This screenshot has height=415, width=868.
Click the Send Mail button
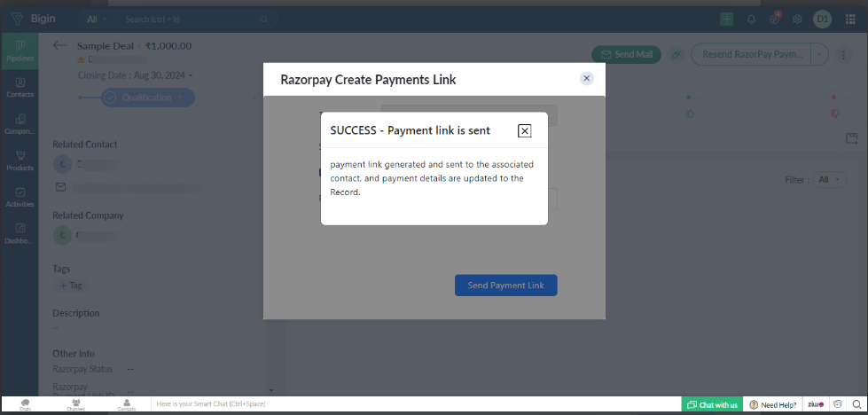click(x=626, y=54)
